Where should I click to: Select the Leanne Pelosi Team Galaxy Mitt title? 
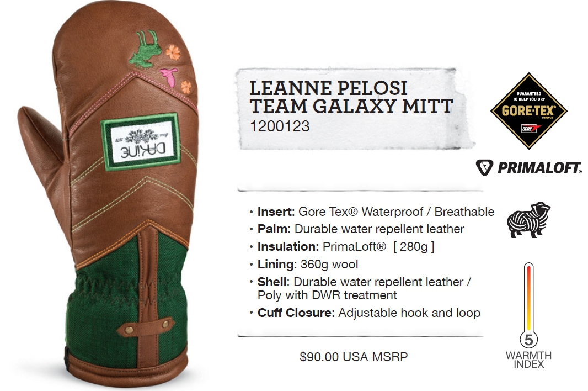[x=351, y=97]
